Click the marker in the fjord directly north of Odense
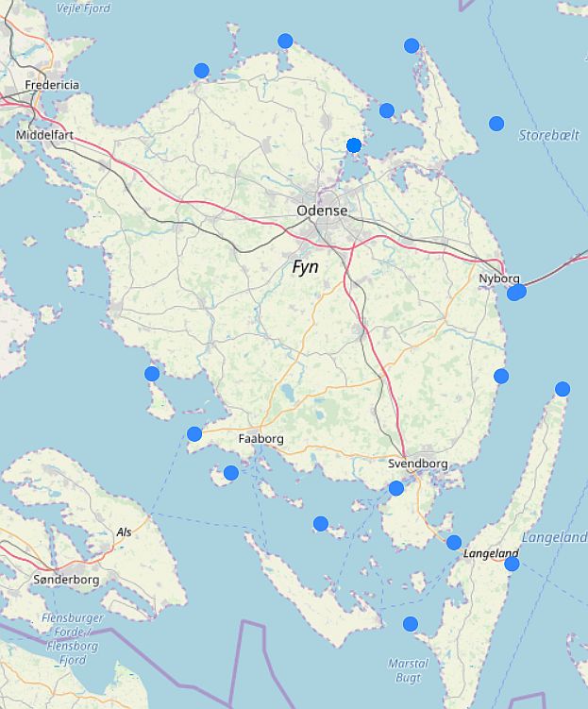 tap(354, 145)
